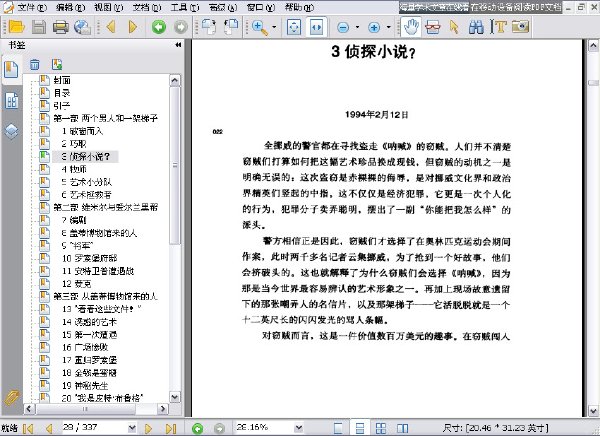
Task: Click the Email globe icon
Action: (x=82, y=27)
